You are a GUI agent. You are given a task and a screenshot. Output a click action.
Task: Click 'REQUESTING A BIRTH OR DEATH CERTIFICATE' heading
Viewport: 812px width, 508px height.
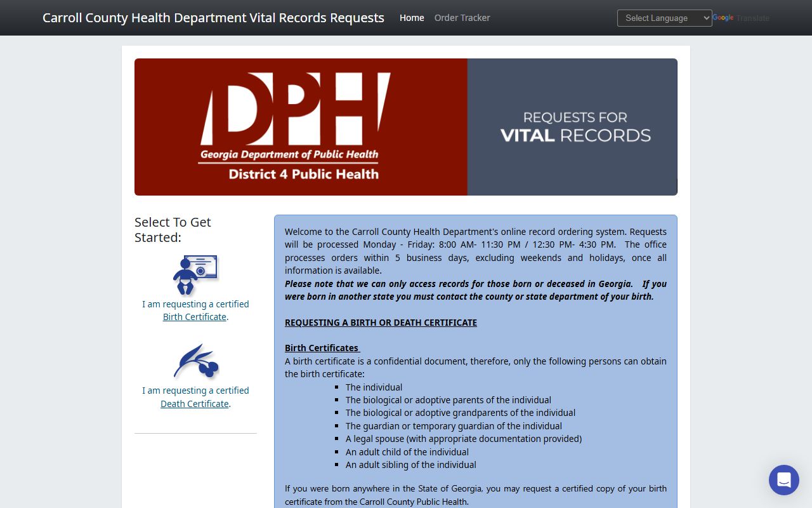point(381,323)
